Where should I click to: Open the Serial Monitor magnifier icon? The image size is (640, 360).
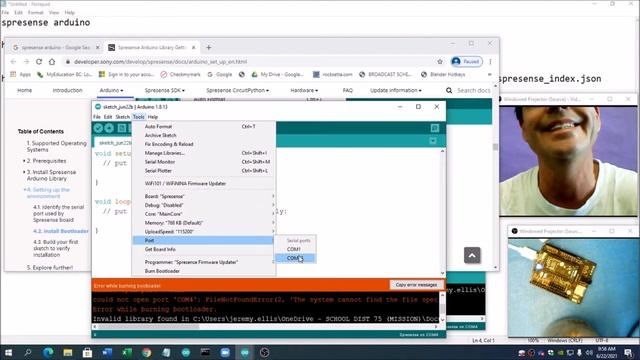pos(435,128)
